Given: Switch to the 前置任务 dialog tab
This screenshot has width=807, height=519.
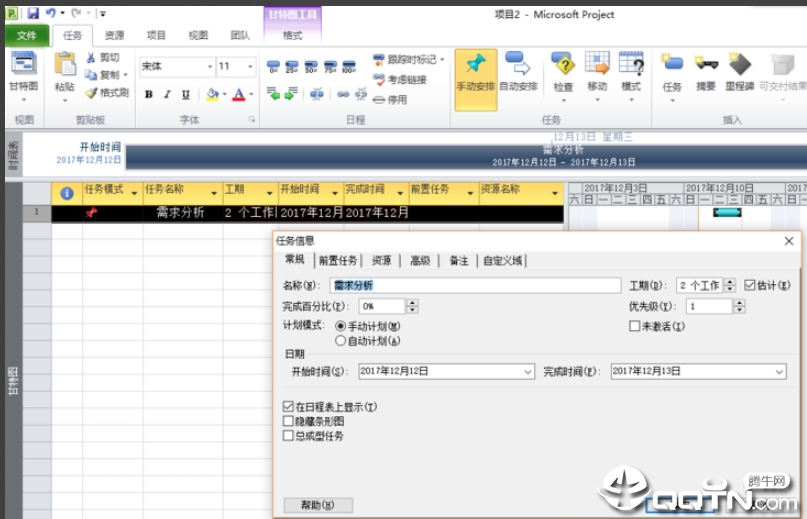Looking at the screenshot, I should [x=337, y=261].
